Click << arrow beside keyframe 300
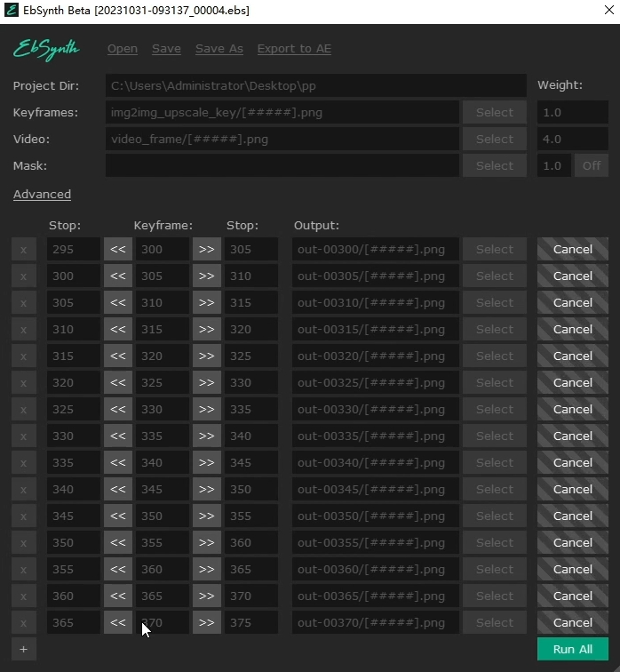Viewport: 620px width, 672px height. (x=118, y=250)
